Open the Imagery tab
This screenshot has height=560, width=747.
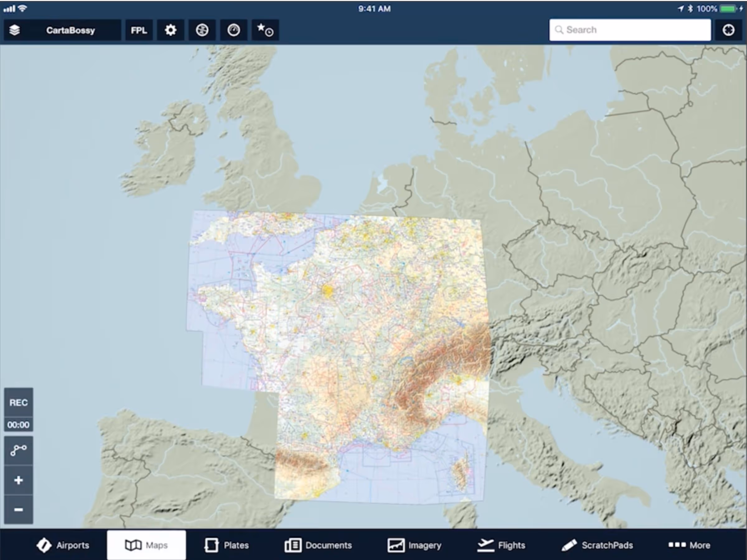tap(414, 545)
